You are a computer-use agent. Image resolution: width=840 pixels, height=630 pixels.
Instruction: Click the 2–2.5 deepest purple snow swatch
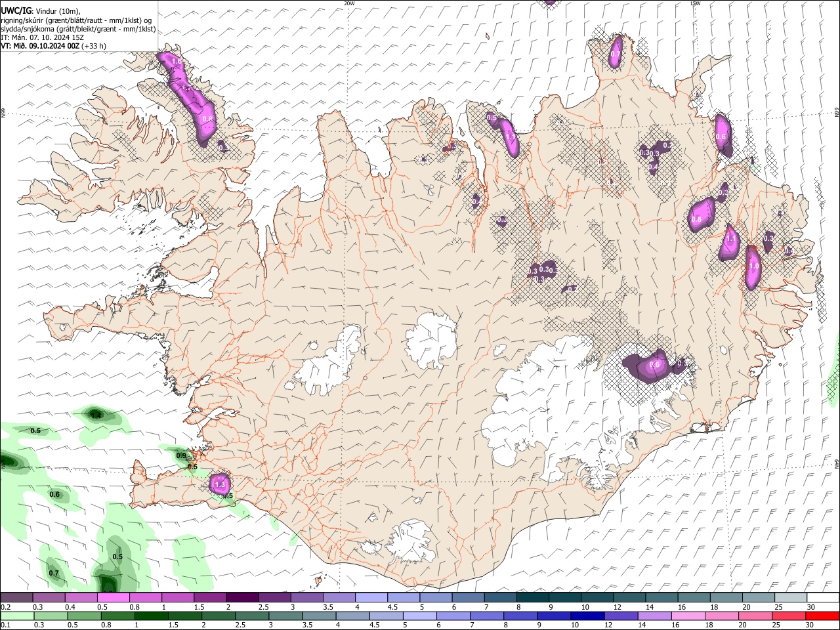[242, 598]
